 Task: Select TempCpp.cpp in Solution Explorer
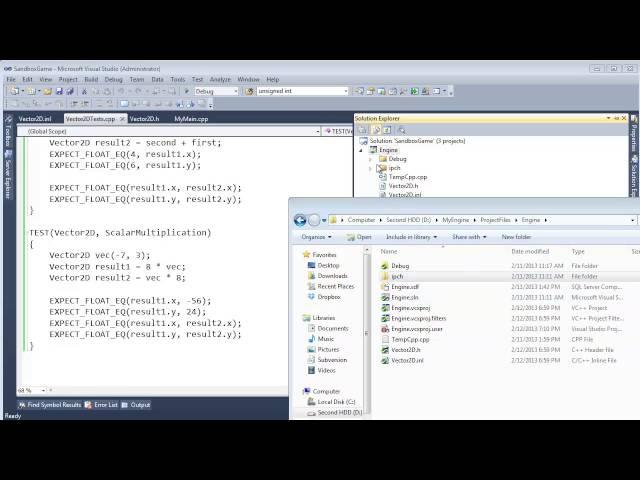[408, 177]
